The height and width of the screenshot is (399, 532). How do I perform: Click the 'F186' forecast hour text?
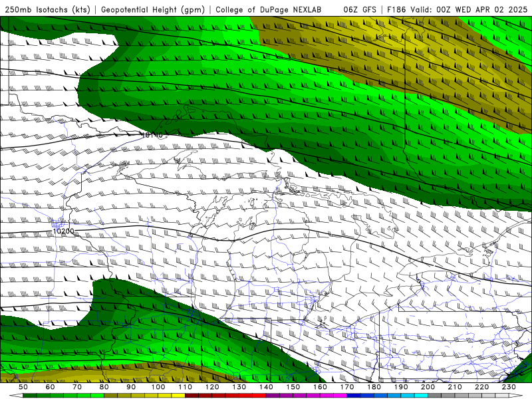[x=396, y=10]
